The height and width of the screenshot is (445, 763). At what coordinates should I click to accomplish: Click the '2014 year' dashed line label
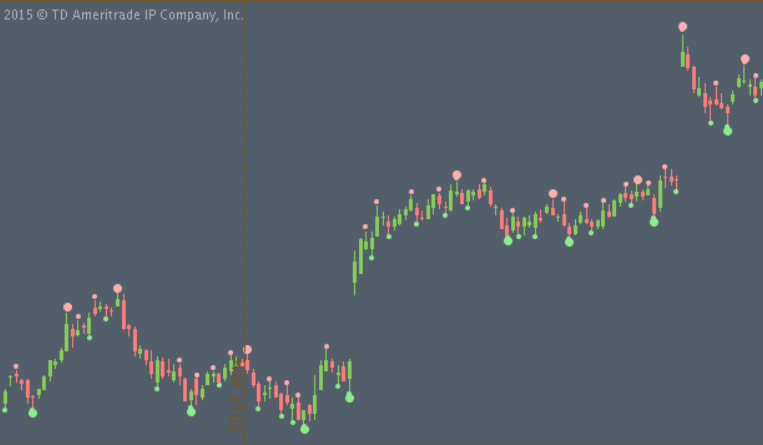coord(236,398)
